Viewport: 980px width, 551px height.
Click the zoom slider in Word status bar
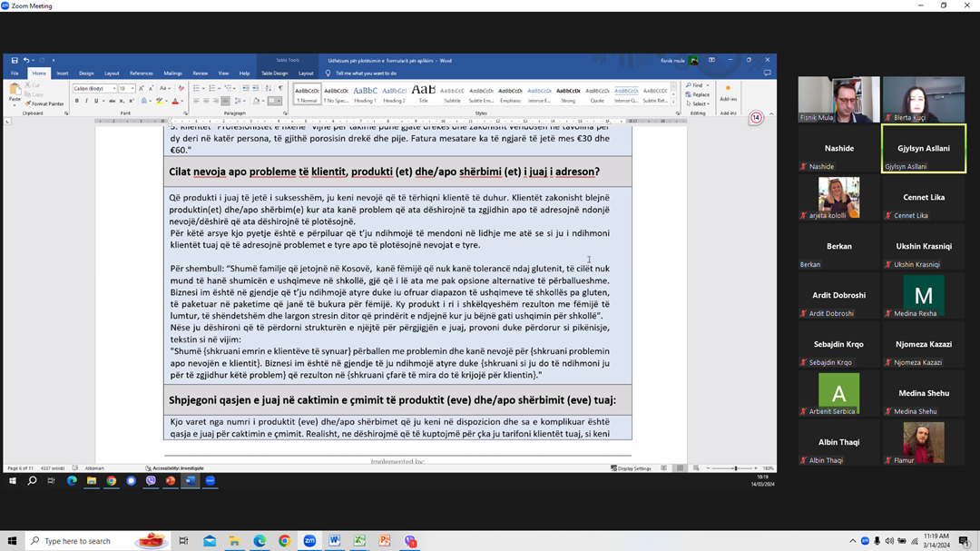click(x=732, y=467)
